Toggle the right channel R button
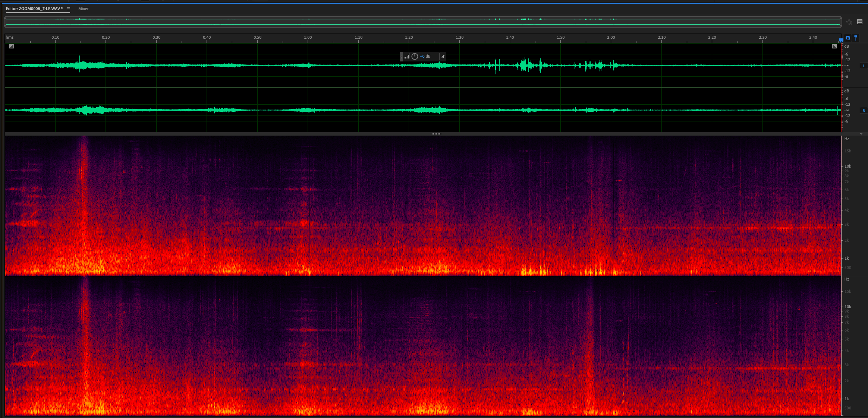Screen dimensions: 868x418 click(x=864, y=111)
